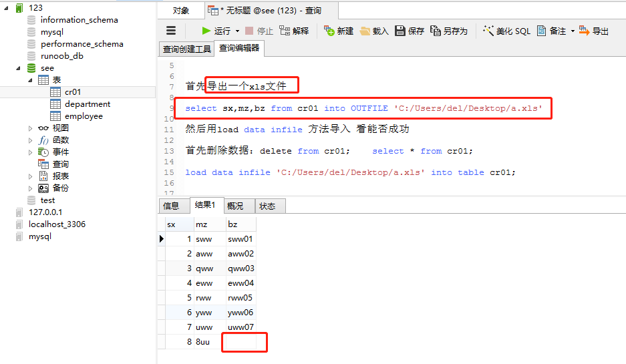Select the mysql database under 123
Screen dimensions: 626x364
(x=52, y=32)
